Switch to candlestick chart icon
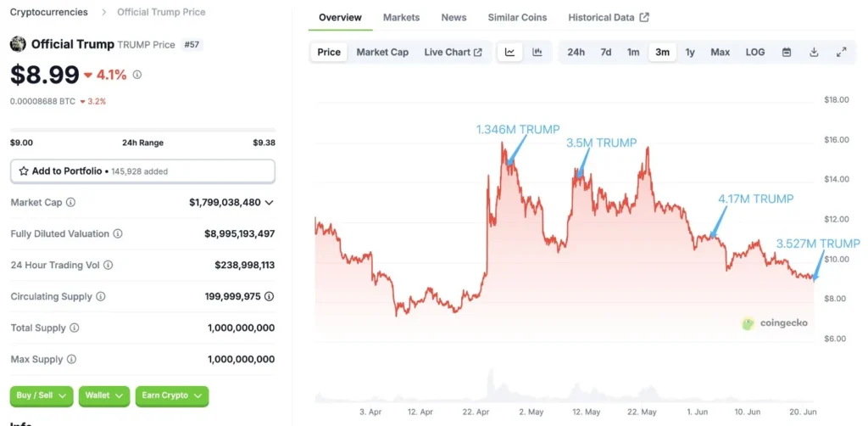Image resolution: width=868 pixels, height=426 pixels. click(537, 52)
